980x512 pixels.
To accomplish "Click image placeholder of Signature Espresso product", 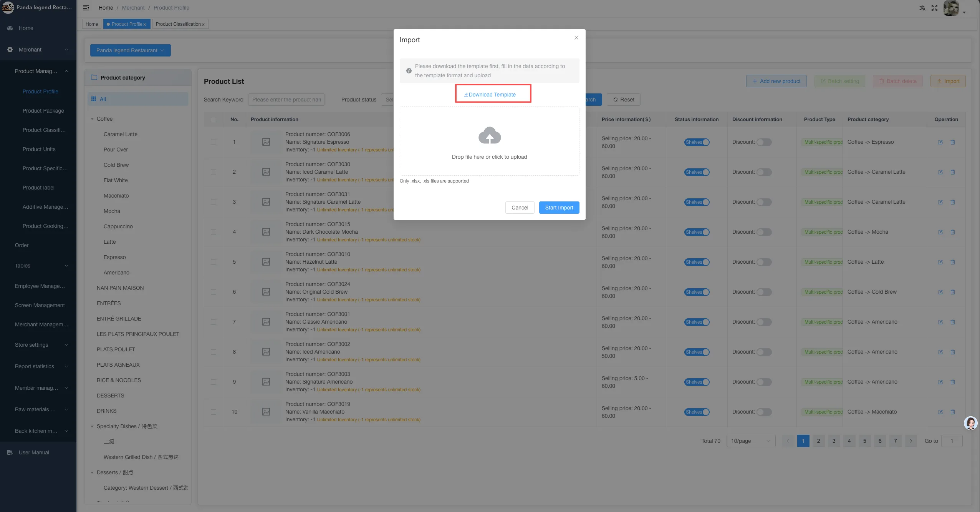I will click(266, 142).
